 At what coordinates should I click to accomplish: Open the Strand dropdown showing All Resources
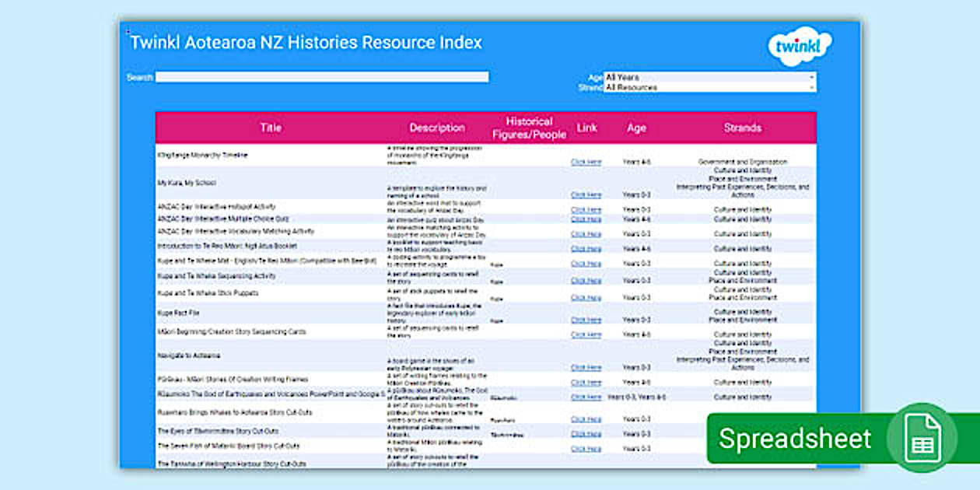(x=708, y=87)
